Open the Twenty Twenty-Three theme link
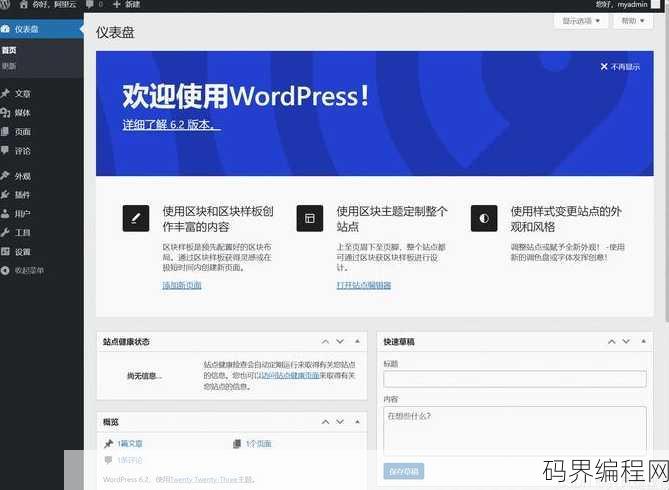 (x=203, y=479)
